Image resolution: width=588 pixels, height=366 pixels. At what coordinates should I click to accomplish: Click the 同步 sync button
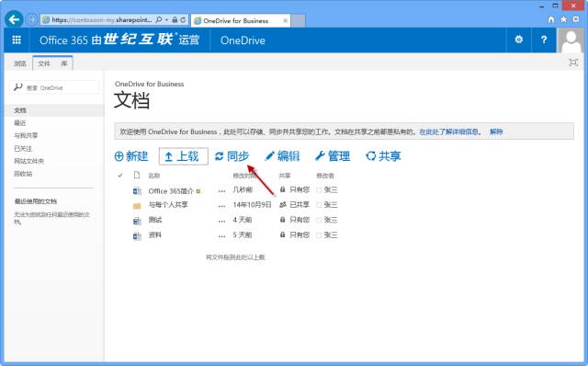click(x=232, y=156)
